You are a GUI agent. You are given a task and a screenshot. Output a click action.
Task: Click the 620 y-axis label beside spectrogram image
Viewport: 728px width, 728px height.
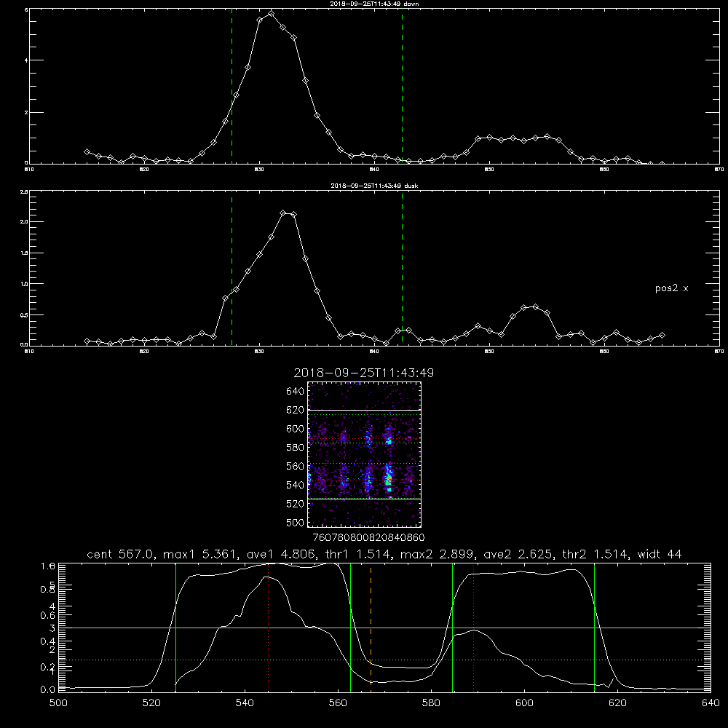[296, 410]
